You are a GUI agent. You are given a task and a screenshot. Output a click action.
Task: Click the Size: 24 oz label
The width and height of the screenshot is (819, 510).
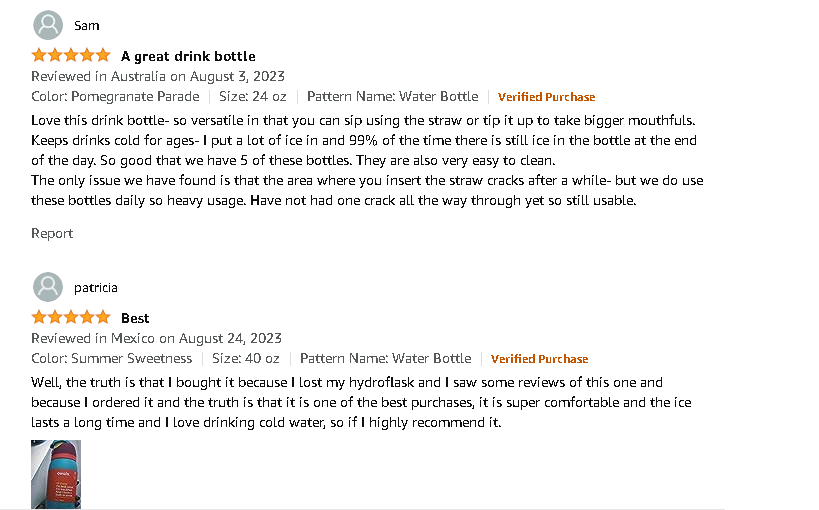click(x=252, y=97)
